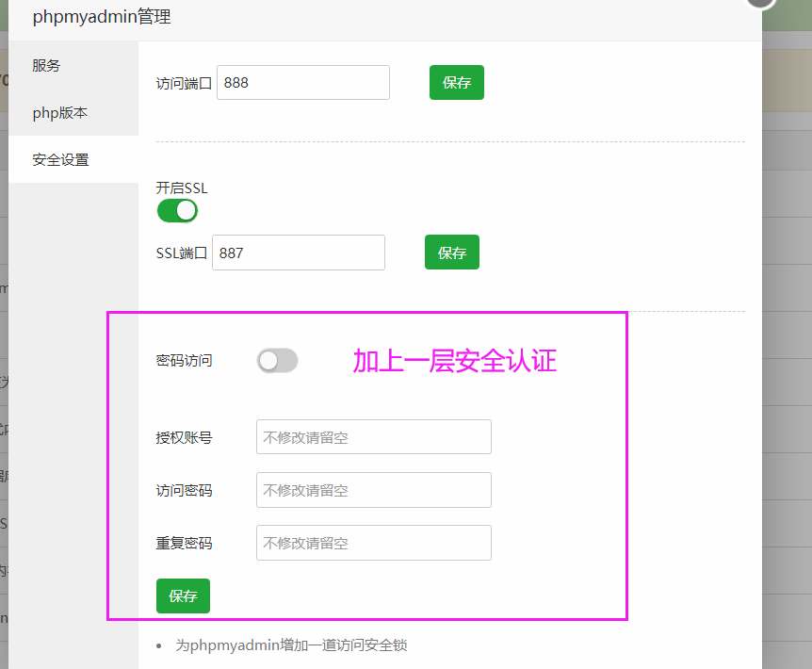Image resolution: width=812 pixels, height=669 pixels.
Task: Switch to the php版本 tab
Action: (x=73, y=112)
